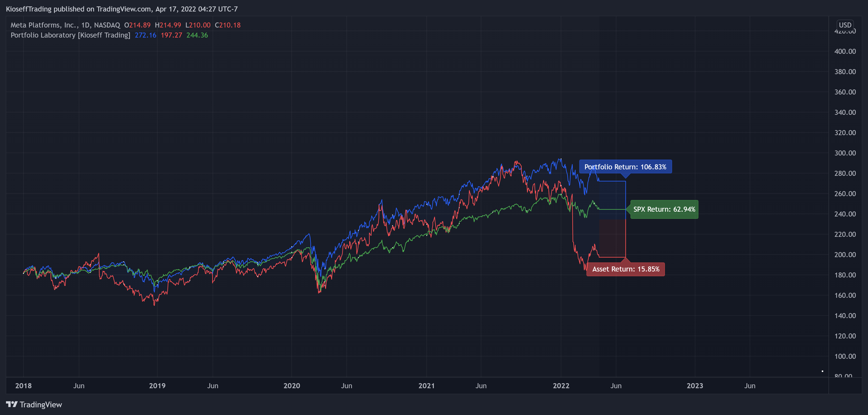Click the 2023 time axis label
The image size is (868, 415).
[x=695, y=386]
